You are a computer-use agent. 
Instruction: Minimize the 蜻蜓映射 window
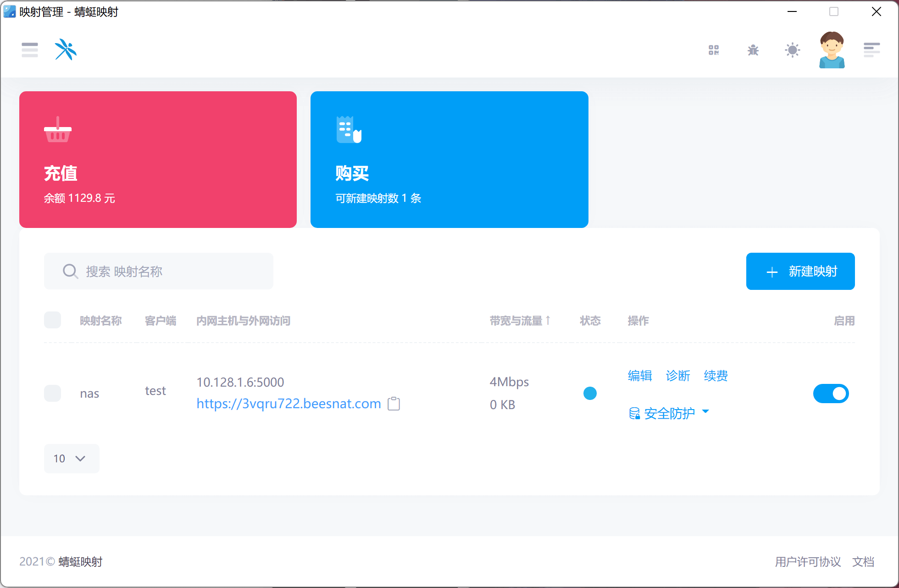tap(792, 11)
